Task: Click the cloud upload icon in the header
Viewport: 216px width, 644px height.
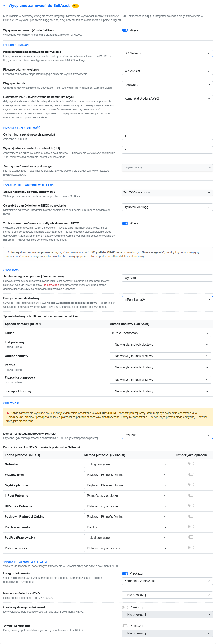Action: pyautogui.click(x=5, y=6)
